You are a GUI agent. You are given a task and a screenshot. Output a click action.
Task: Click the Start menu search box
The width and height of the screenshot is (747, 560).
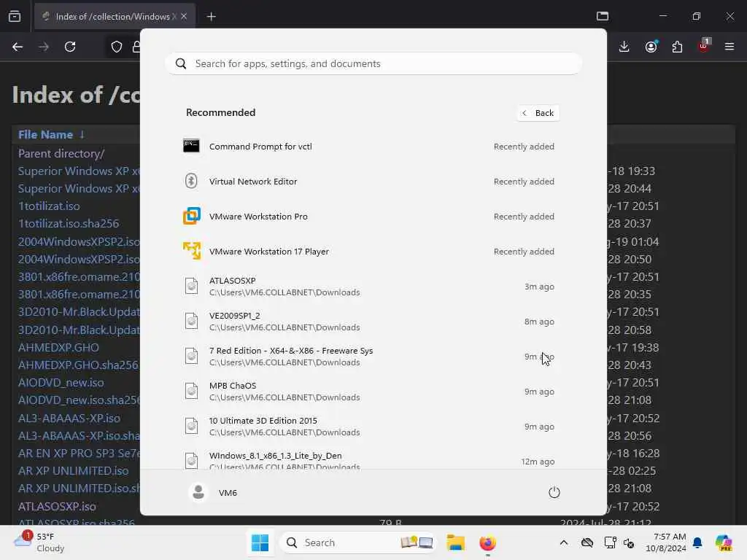[x=373, y=63]
